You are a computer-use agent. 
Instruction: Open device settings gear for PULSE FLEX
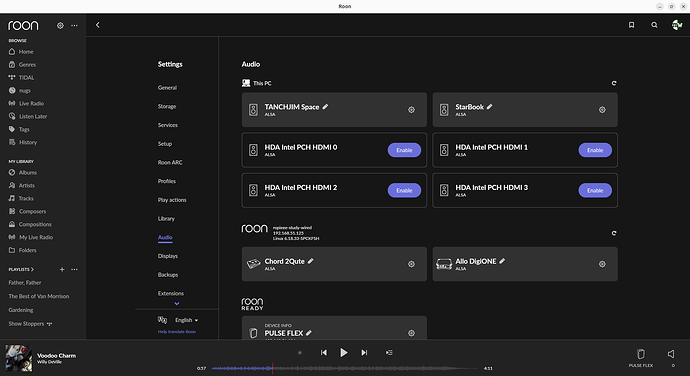(x=411, y=333)
